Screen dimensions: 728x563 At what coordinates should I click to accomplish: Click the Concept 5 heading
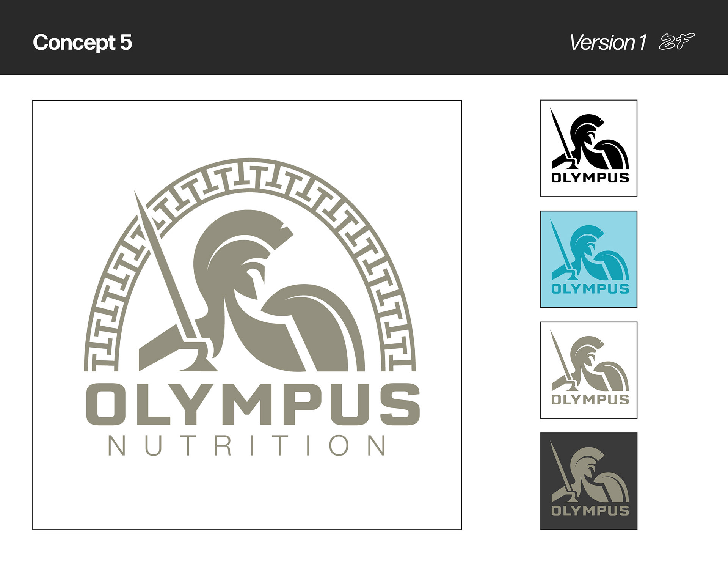click(82, 42)
